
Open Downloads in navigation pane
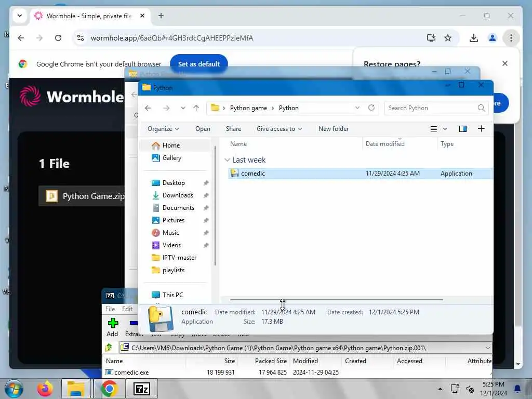tap(178, 195)
